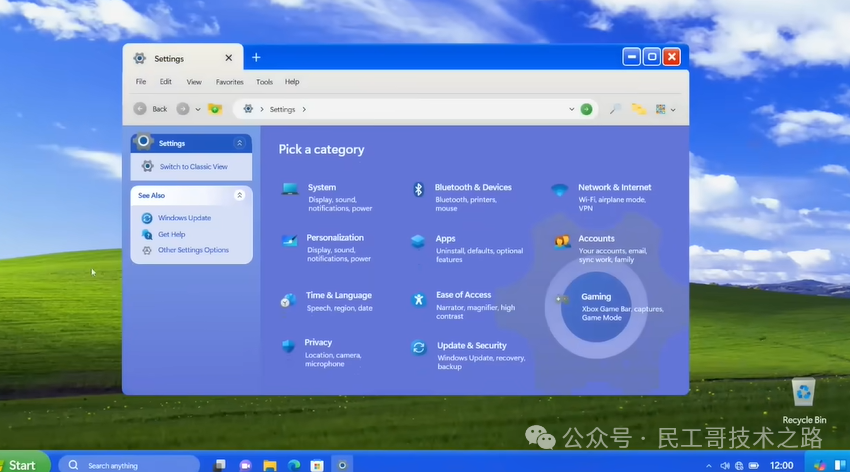The width and height of the screenshot is (850, 472).
Task: Open the Windows Update link
Action: (184, 218)
